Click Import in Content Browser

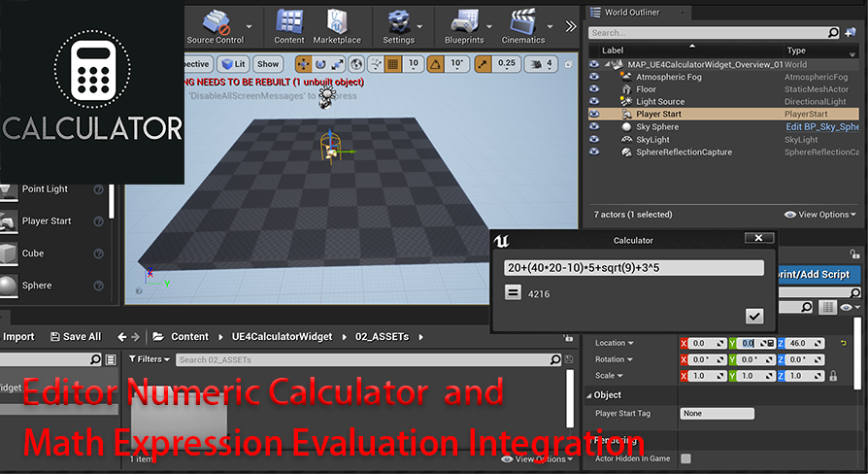(17, 337)
